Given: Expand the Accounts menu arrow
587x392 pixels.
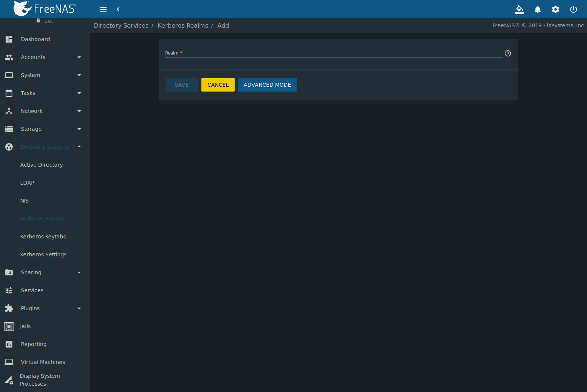Looking at the screenshot, I should (x=79, y=57).
